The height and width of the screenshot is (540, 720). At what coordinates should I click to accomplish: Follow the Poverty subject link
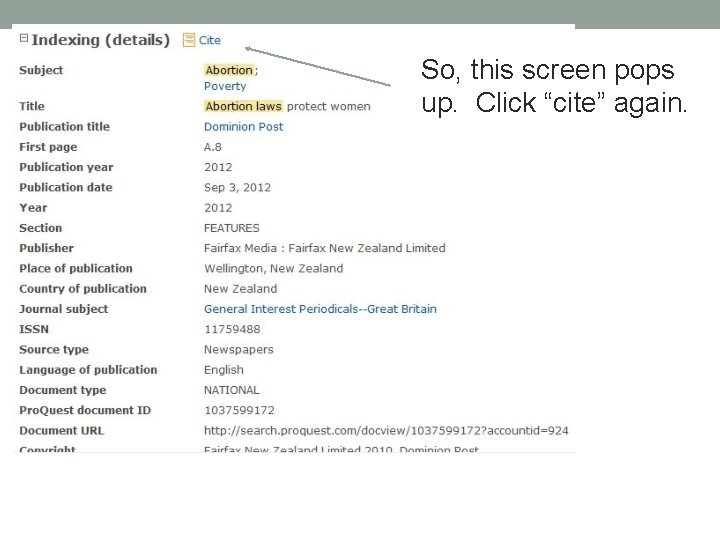[225, 86]
